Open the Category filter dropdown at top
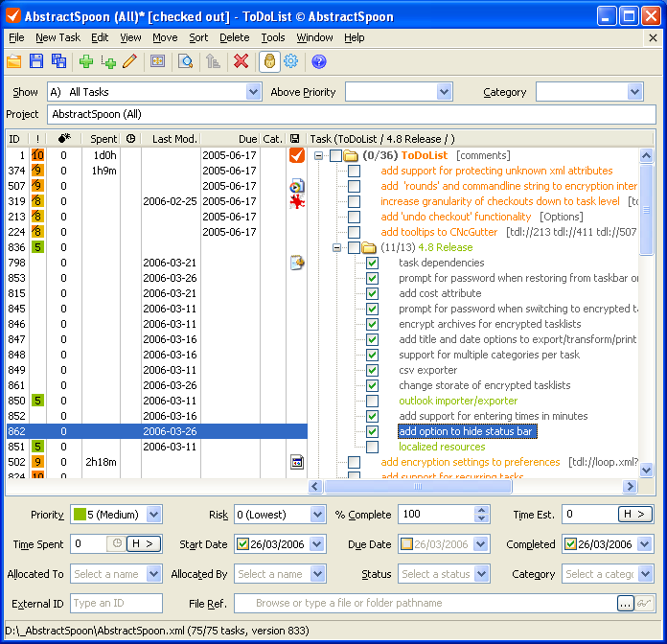This screenshot has height=644, width=667. pyautogui.click(x=634, y=91)
